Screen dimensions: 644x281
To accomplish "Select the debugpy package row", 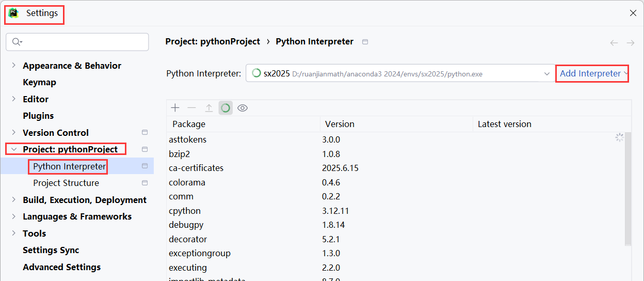I will click(395, 225).
